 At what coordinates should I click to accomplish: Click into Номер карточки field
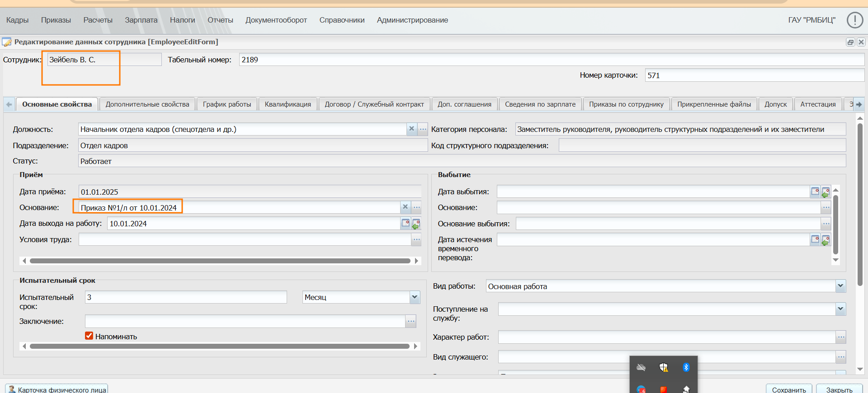(755, 75)
